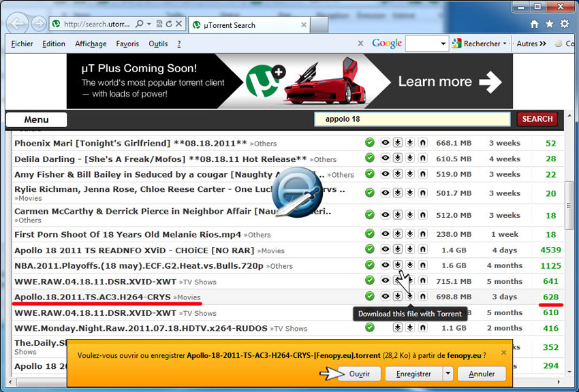579x392 pixels.
Task: Click the plain download arrow in the 1.4 GB row
Action: [x=410, y=250]
